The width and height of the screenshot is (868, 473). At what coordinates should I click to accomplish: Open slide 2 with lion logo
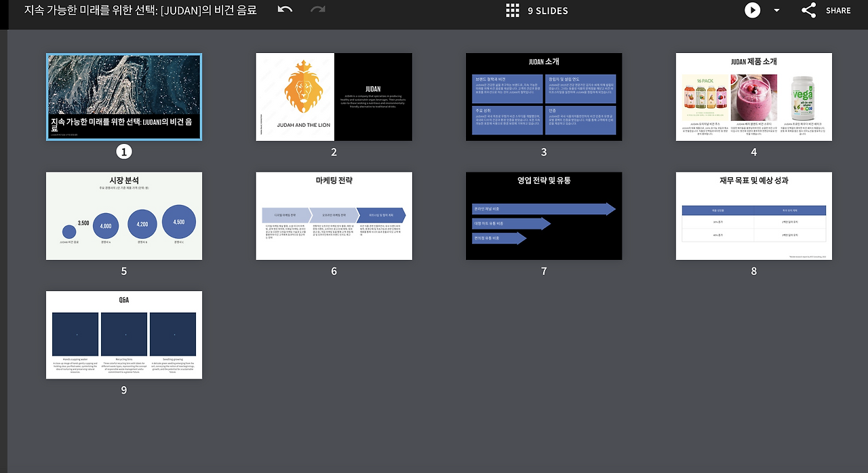[x=334, y=97]
